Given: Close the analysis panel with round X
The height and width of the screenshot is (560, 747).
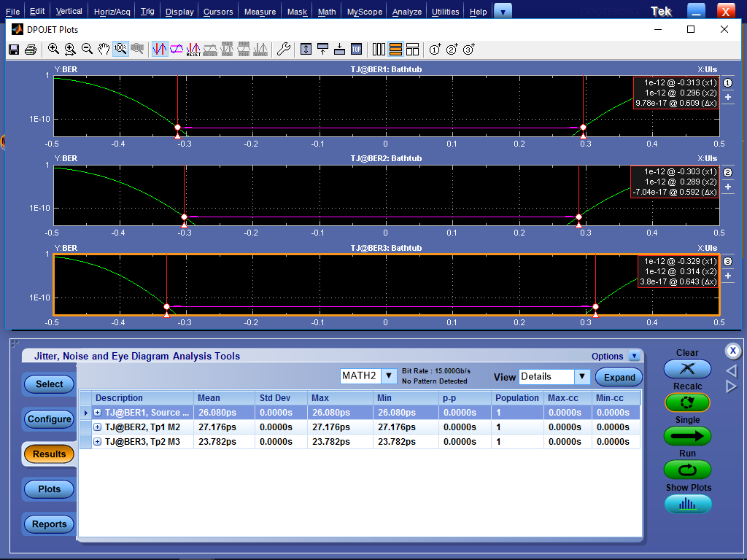Looking at the screenshot, I should pos(732,351).
